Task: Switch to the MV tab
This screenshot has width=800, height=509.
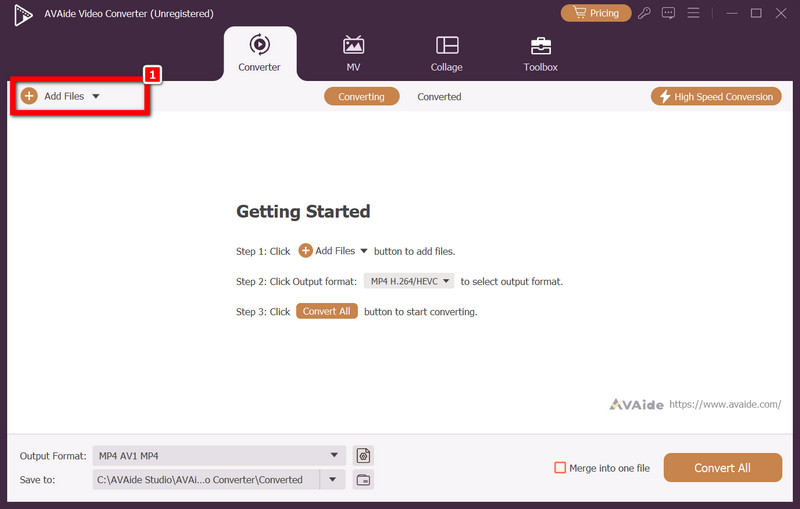Action: click(x=353, y=53)
